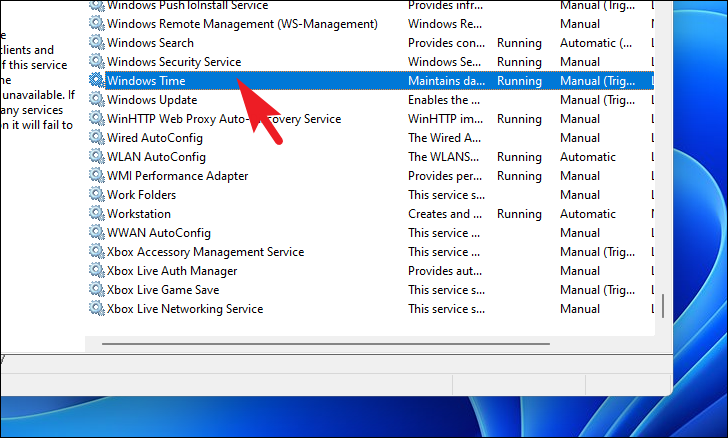Viewport: 728px width, 438px height.
Task: Click the gear icon beside Xbox Live Networking Service
Action: coord(97,309)
